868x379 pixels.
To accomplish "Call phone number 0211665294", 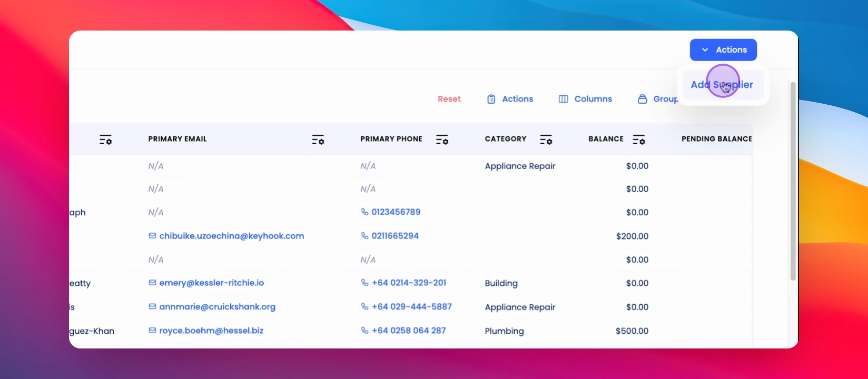I will point(395,236).
